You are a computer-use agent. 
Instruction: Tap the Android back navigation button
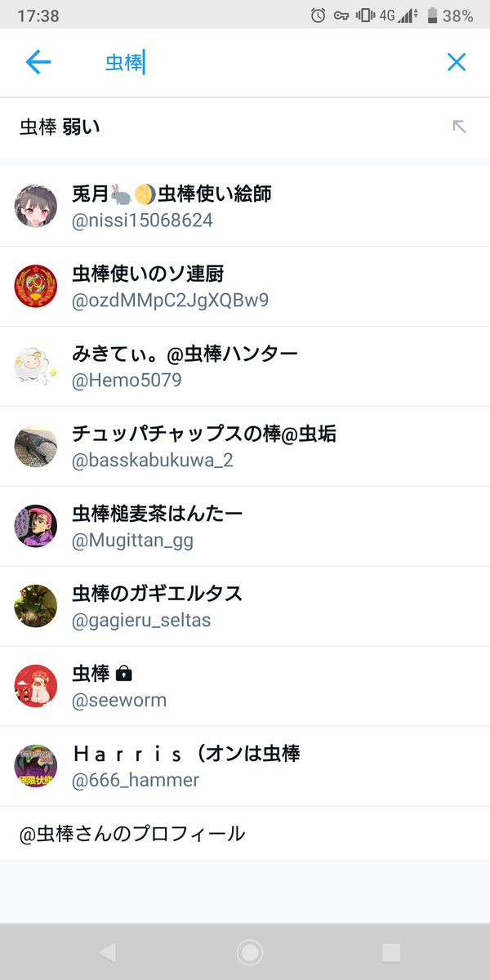(107, 952)
